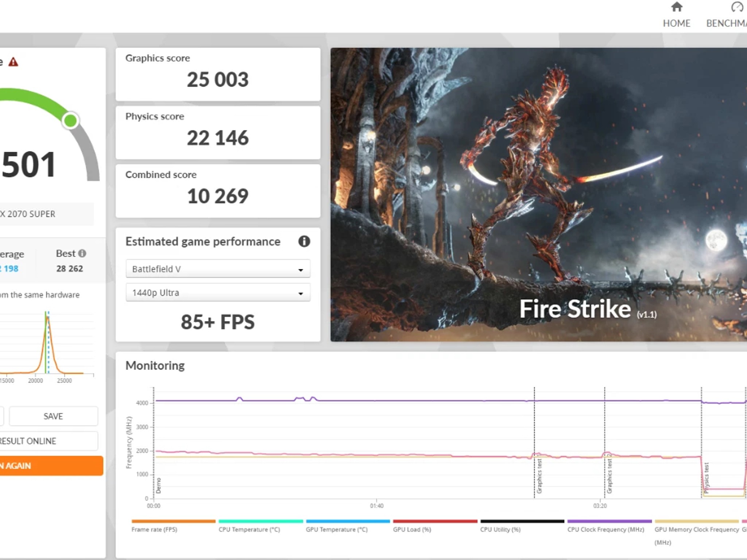Click the red warning triangle icon
This screenshot has height=560, width=747.
[13, 62]
